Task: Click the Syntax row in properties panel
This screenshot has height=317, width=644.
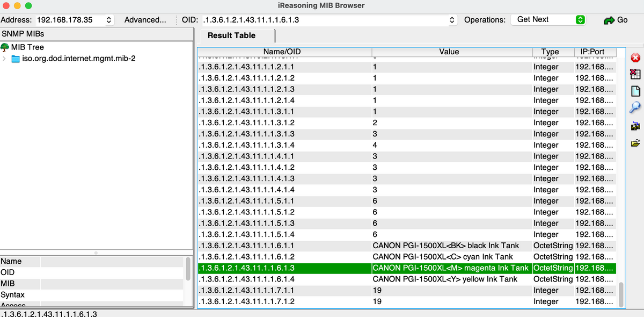Action: (92, 295)
